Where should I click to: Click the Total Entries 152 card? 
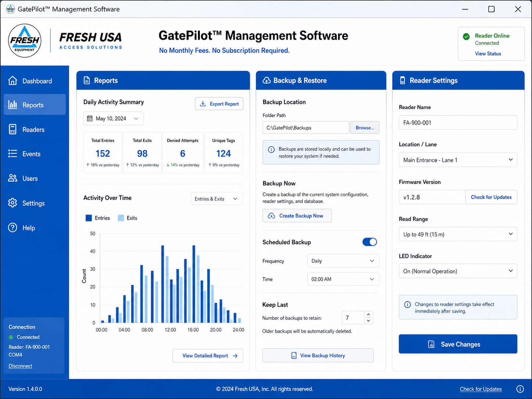pyautogui.click(x=103, y=152)
